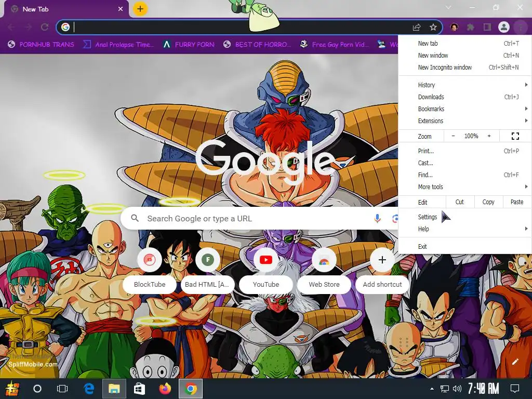Open Downloads from the menu
Image resolution: width=532 pixels, height=399 pixels.
(465, 97)
